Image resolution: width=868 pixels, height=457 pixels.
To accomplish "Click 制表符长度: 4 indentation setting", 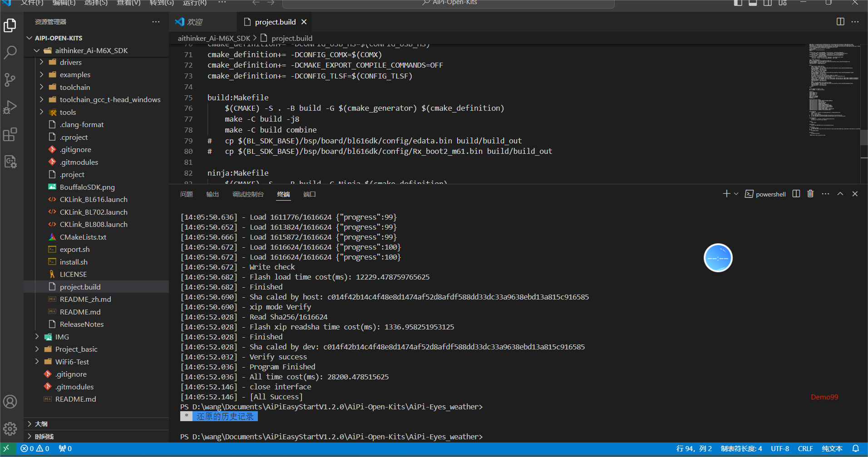I will [741, 448].
